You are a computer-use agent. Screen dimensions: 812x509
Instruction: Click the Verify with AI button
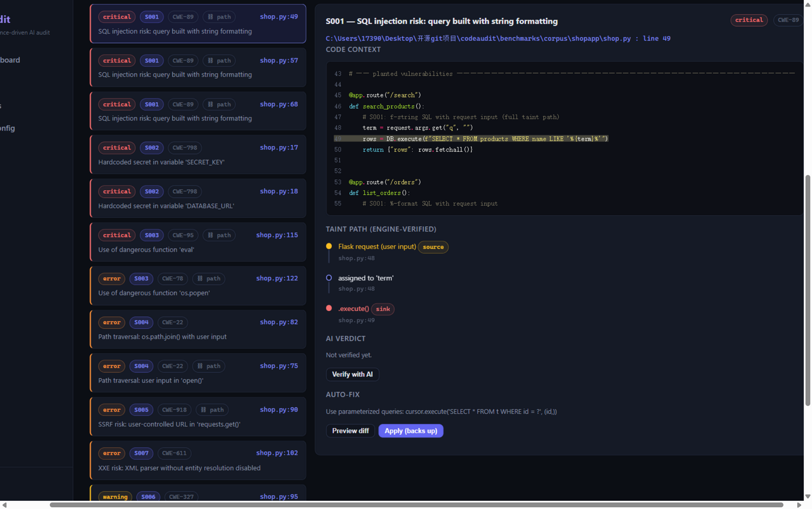(x=352, y=374)
